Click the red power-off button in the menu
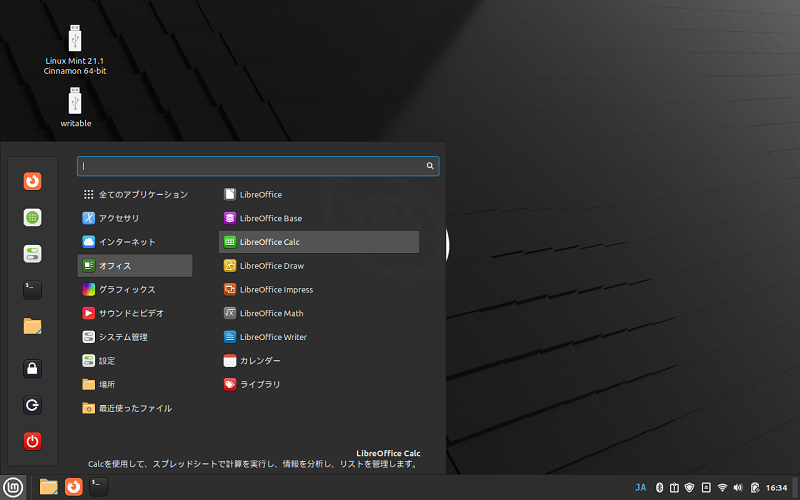Image resolution: width=800 pixels, height=500 pixels. (x=32, y=441)
